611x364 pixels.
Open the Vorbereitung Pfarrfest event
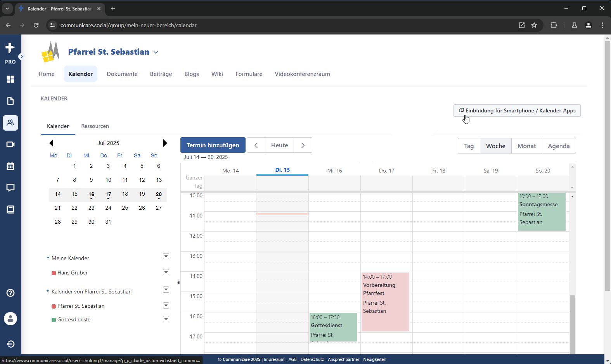pyautogui.click(x=385, y=302)
